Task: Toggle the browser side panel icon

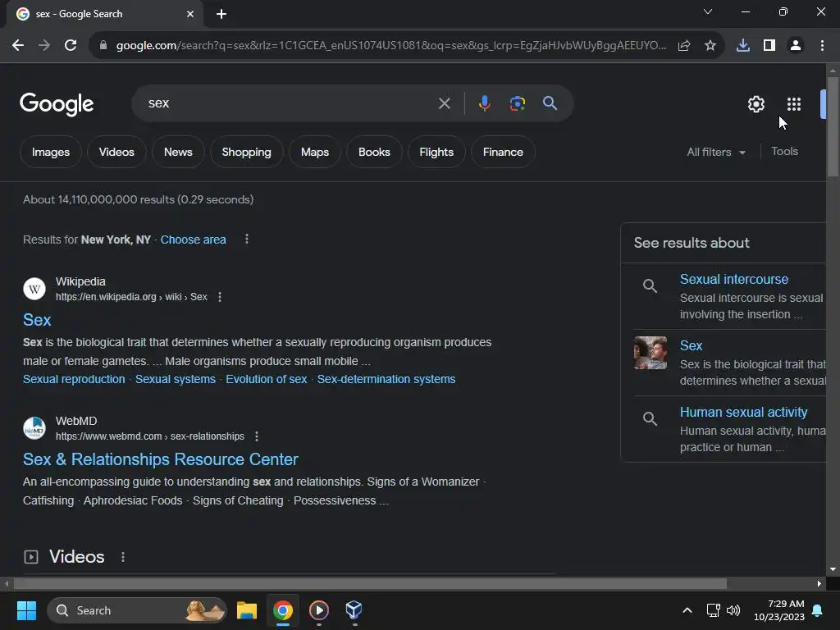Action: coord(769,46)
